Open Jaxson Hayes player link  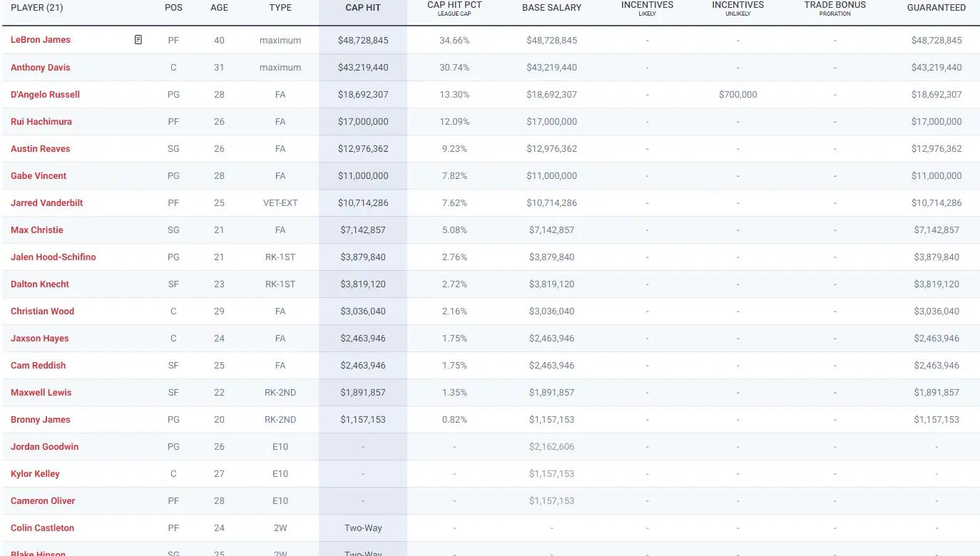[x=40, y=338]
